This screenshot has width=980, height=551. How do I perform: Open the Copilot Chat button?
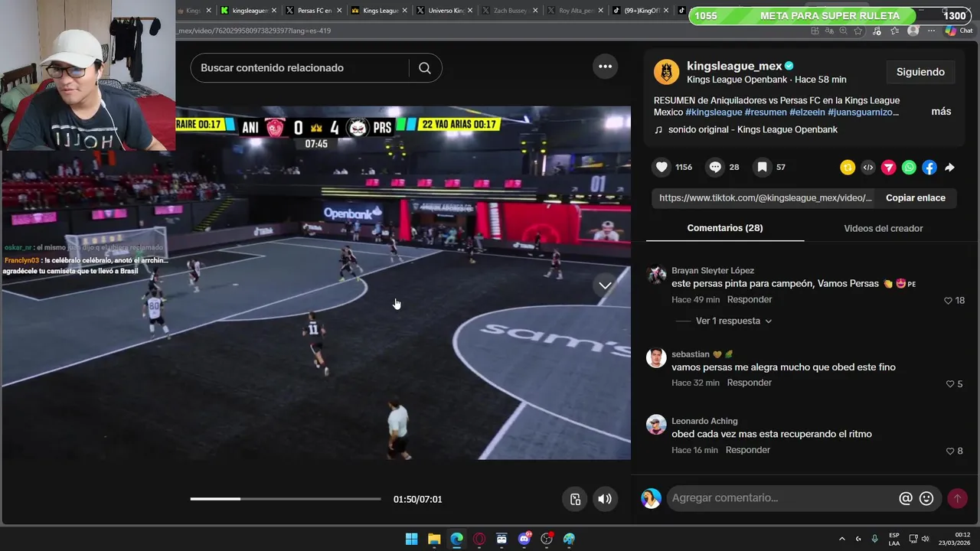coord(958,31)
